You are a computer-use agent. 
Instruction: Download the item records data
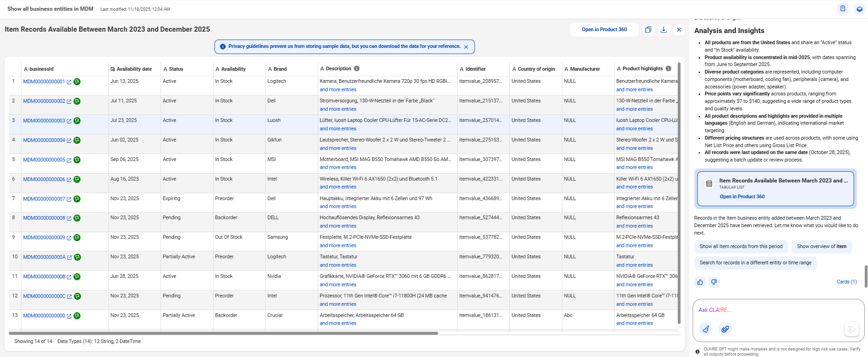tap(664, 30)
